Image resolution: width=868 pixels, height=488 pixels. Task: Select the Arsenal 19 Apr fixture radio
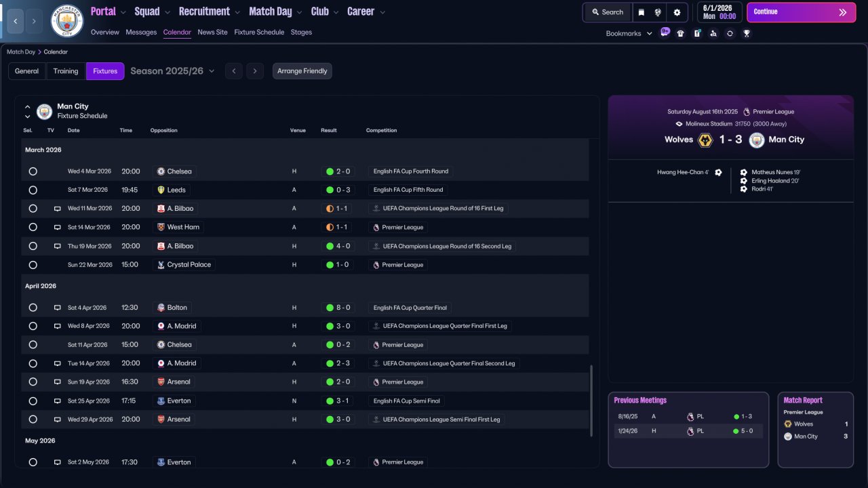[x=33, y=382]
